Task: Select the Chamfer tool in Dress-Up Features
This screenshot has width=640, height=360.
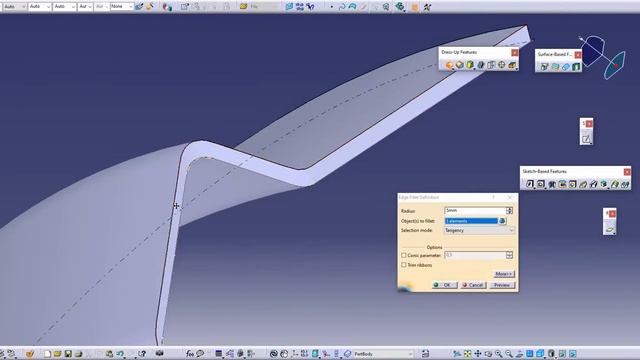Action: click(460, 65)
